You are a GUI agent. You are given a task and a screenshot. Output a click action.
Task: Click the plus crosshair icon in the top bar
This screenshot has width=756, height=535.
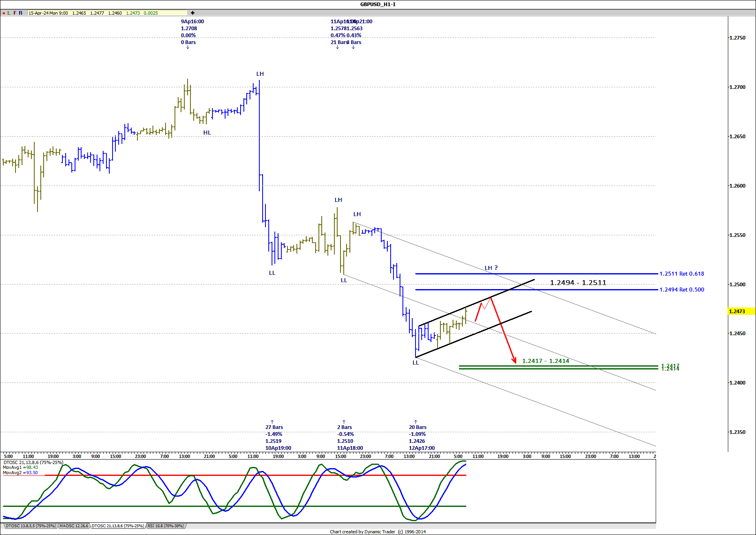tap(192, 13)
